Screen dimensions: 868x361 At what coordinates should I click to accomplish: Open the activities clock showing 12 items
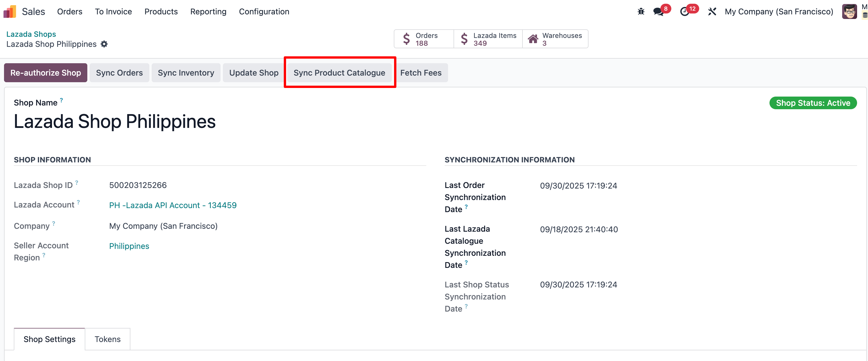[x=684, y=11]
